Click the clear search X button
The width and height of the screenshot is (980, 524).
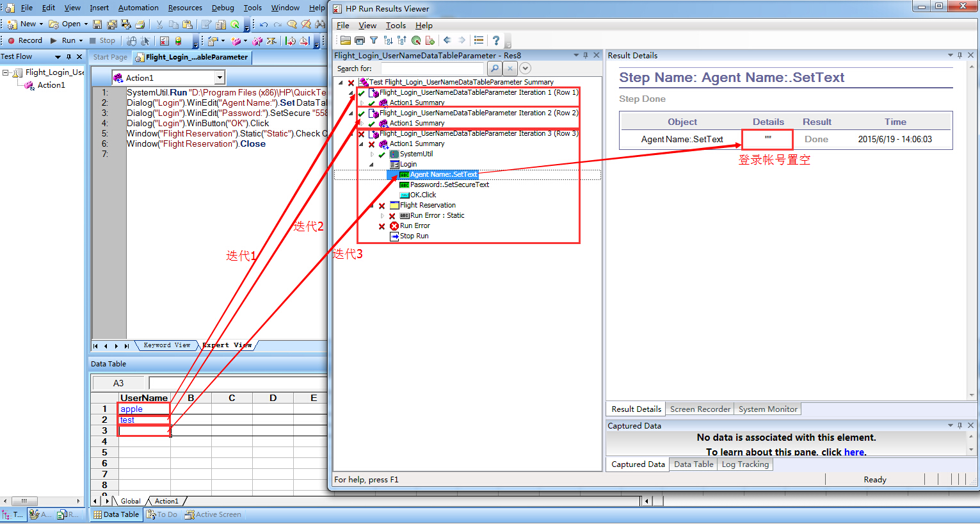pyautogui.click(x=510, y=69)
